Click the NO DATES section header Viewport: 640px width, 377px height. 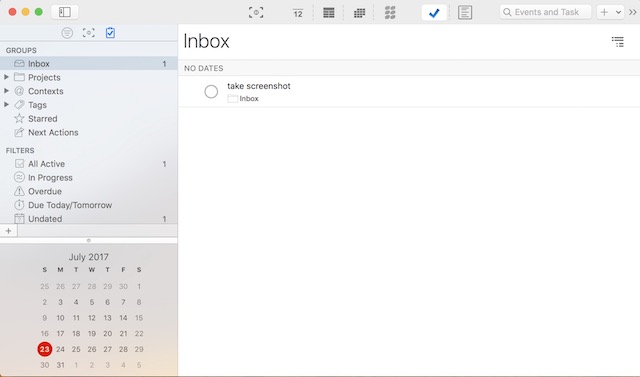tap(204, 69)
